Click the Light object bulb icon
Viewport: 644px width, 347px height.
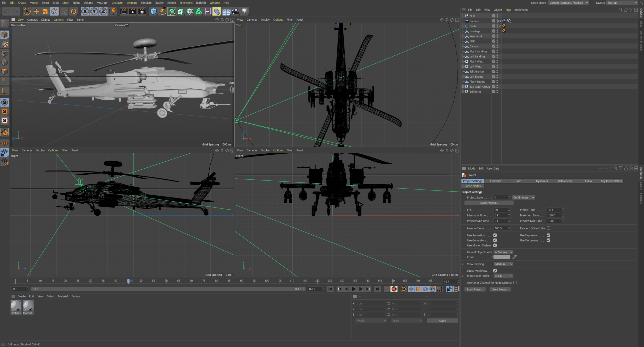pos(244,11)
